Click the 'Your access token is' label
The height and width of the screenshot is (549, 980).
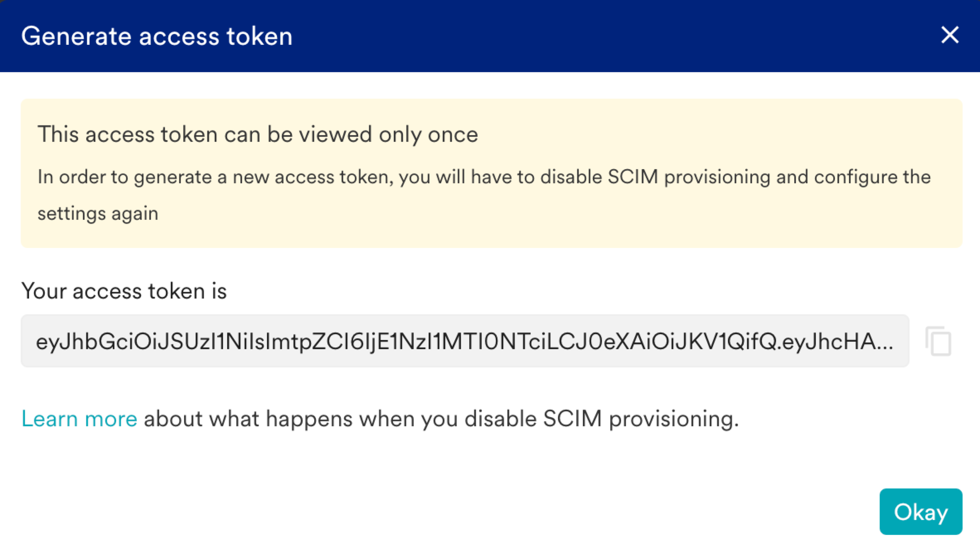[124, 291]
